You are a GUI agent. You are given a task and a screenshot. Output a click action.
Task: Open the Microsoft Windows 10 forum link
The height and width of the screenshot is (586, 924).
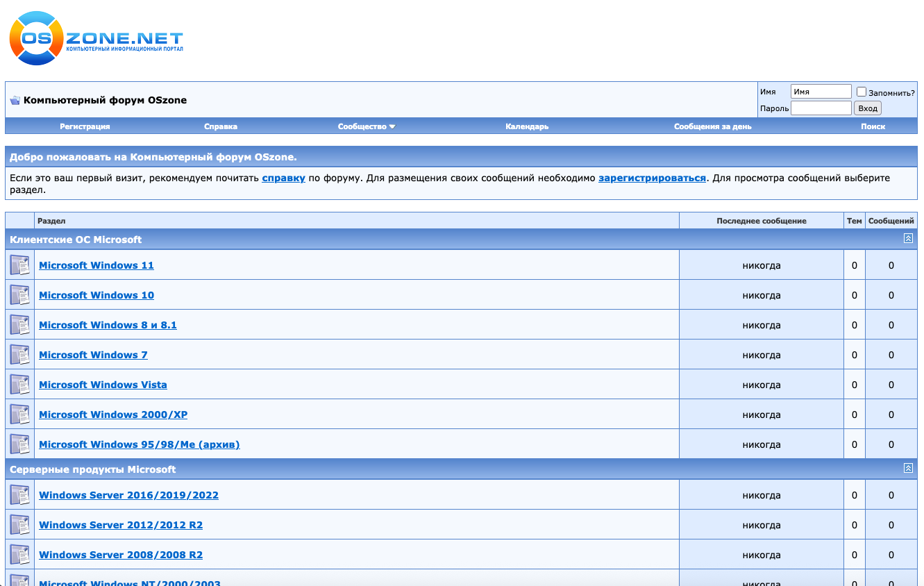click(96, 295)
